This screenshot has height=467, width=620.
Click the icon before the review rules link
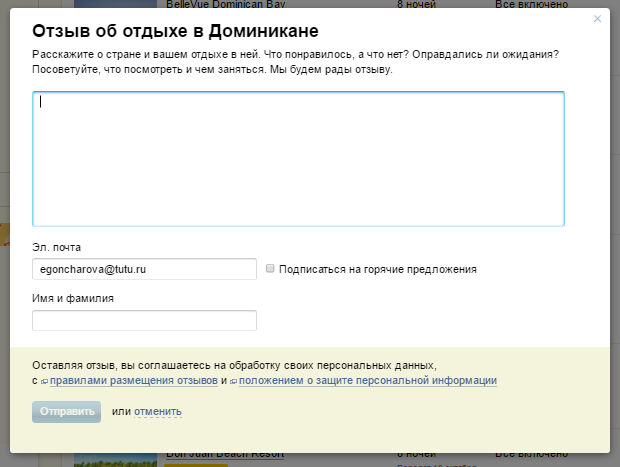[45, 381]
